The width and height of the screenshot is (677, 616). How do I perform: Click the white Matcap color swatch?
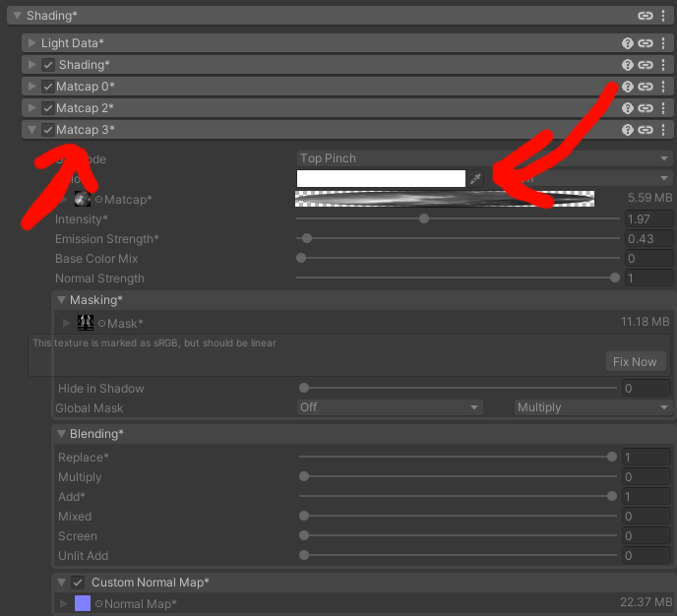[381, 178]
